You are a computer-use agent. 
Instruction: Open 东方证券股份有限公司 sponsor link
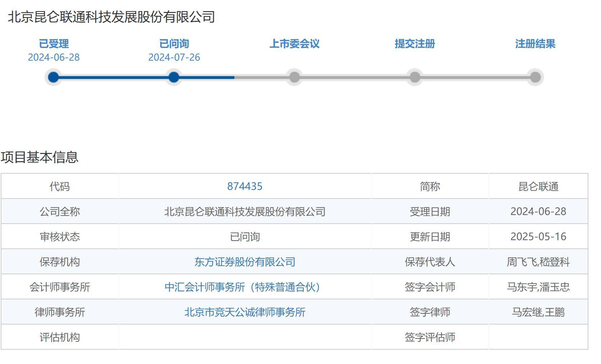(244, 262)
